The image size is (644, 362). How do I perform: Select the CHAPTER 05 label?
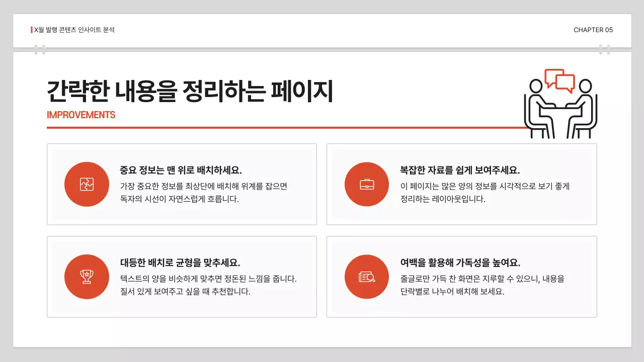click(x=594, y=30)
